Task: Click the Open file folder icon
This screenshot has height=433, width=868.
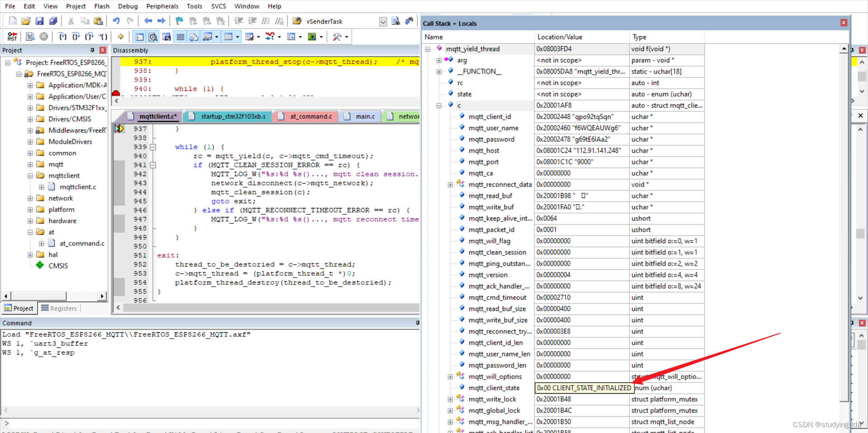Action: pos(26,21)
